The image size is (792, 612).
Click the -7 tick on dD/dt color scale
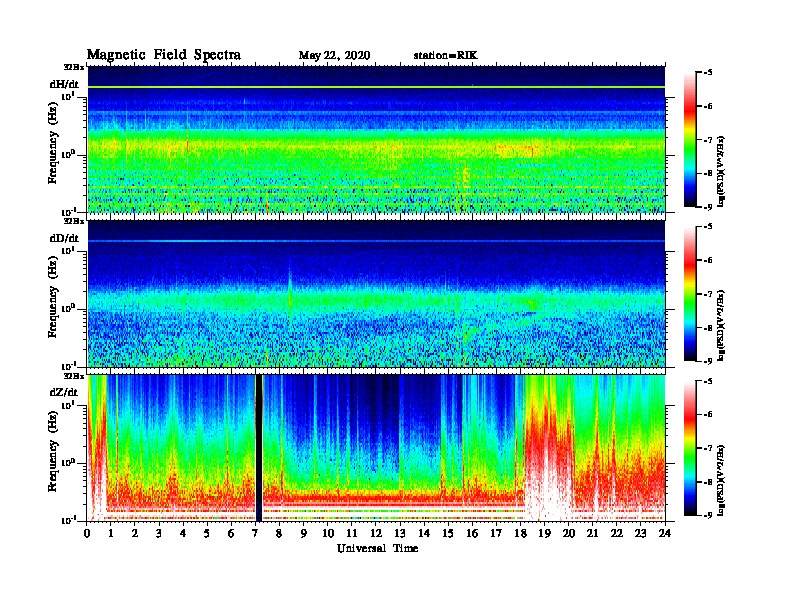point(708,294)
